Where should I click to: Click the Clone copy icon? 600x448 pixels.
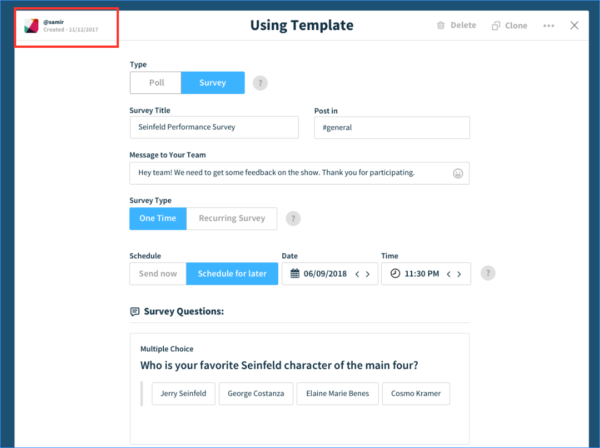tap(496, 26)
